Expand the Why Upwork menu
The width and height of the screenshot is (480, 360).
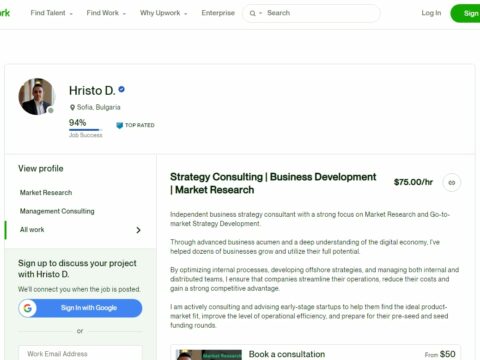pyautogui.click(x=163, y=13)
